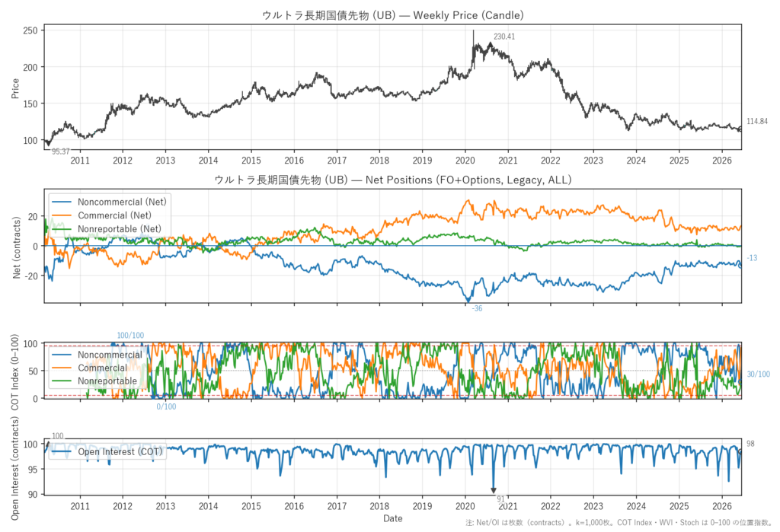Click the 2020 tick on bottom axis
Image resolution: width=780 pixels, height=532 pixels.
tap(465, 506)
